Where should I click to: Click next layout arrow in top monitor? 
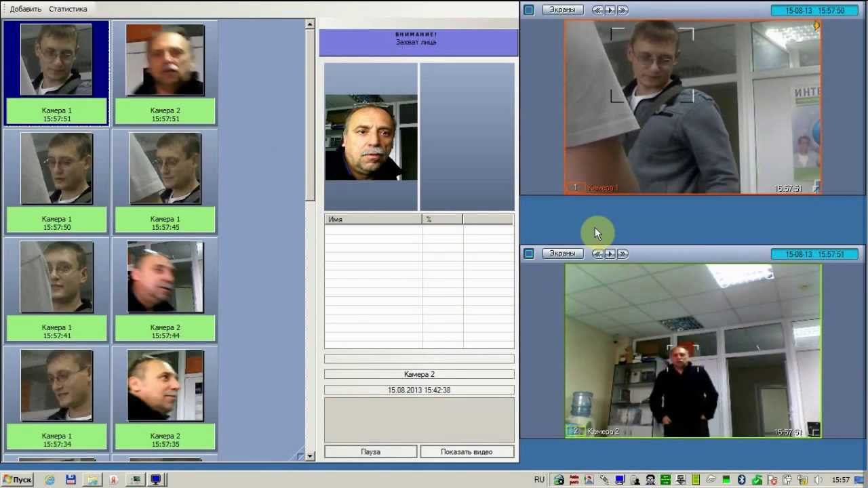(x=623, y=10)
